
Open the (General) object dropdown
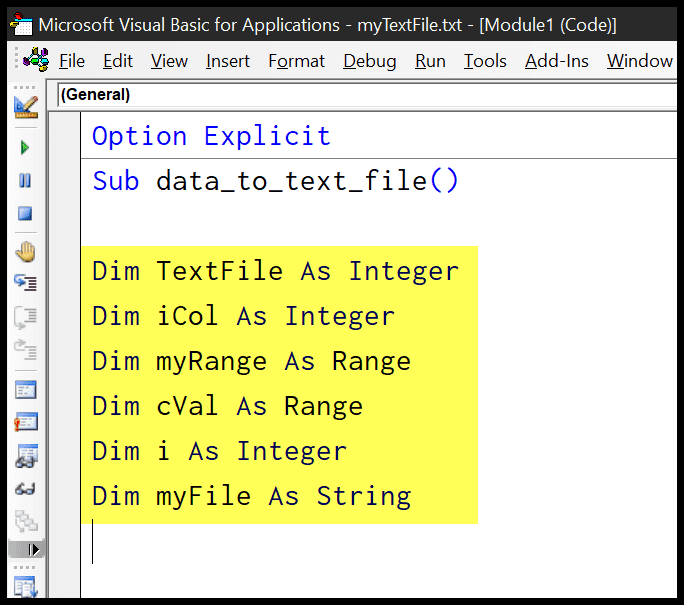(x=366, y=95)
